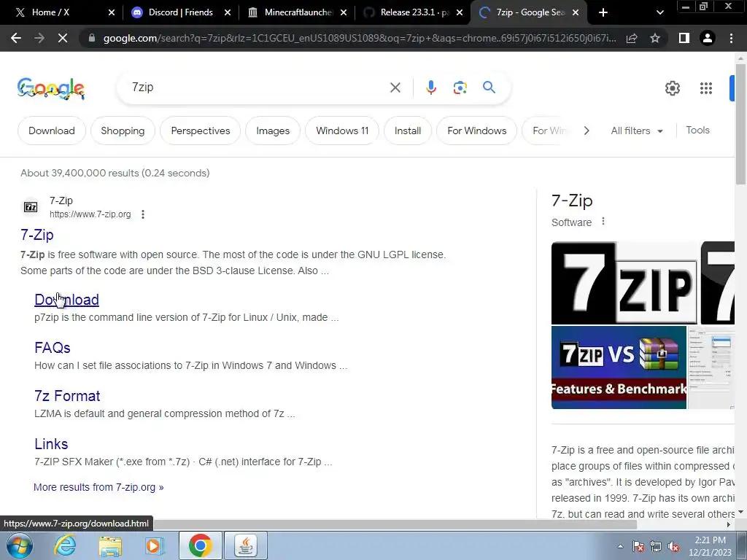Click the scroll down arrow
Image resolution: width=747 pixels, height=560 pixels.
tap(740, 513)
